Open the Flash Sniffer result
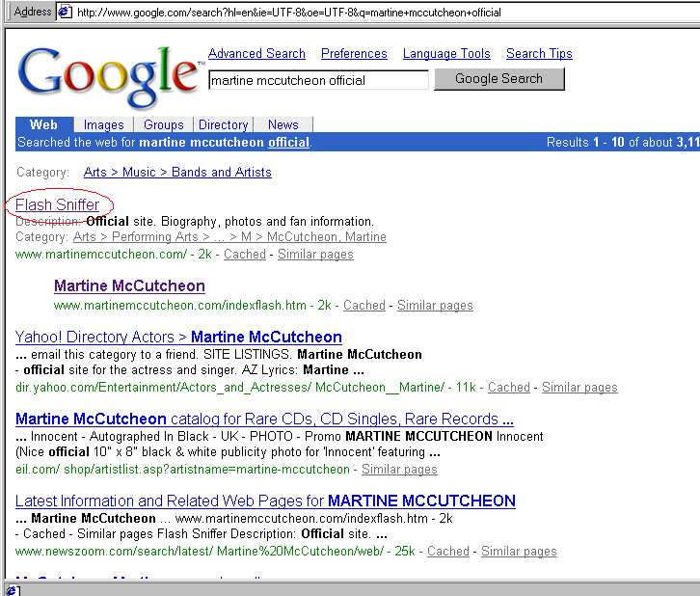 [x=57, y=204]
